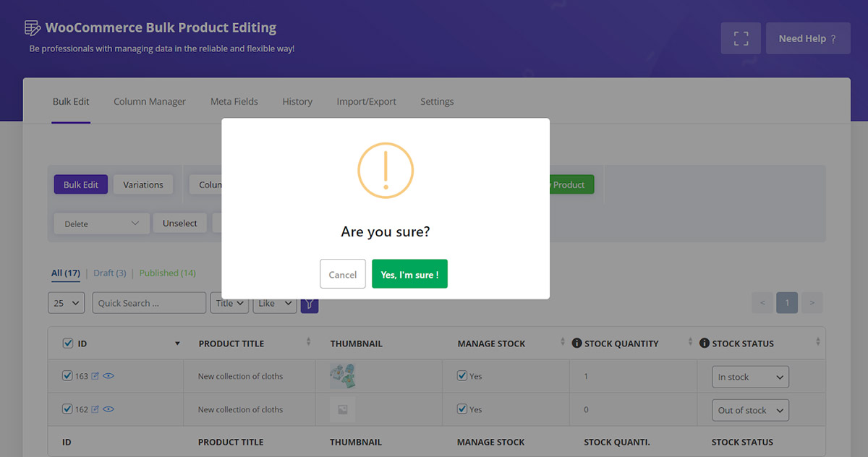This screenshot has width=868, height=457.
Task: Click the edit icon for product 162
Action: [x=95, y=409]
